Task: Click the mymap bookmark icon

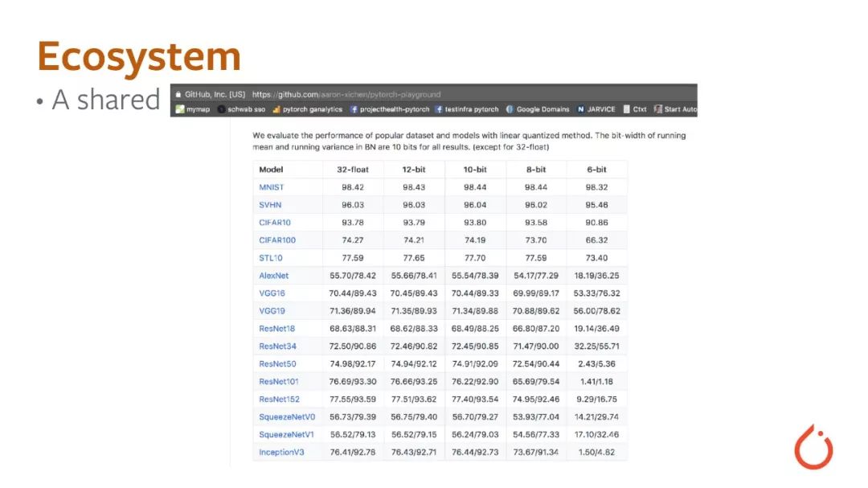Action: [x=180, y=109]
